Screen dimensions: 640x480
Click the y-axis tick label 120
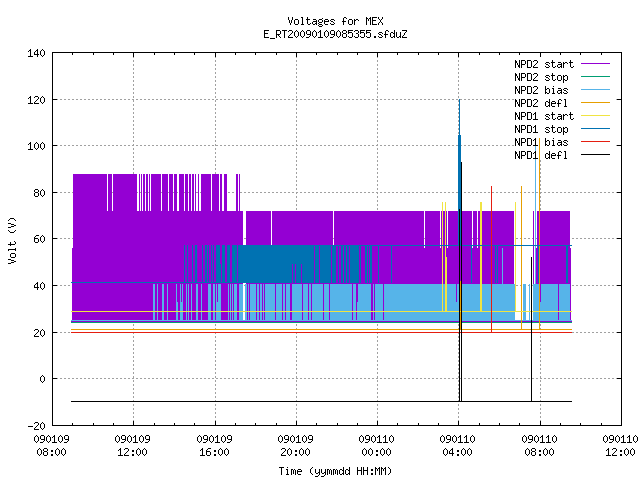pos(36,100)
